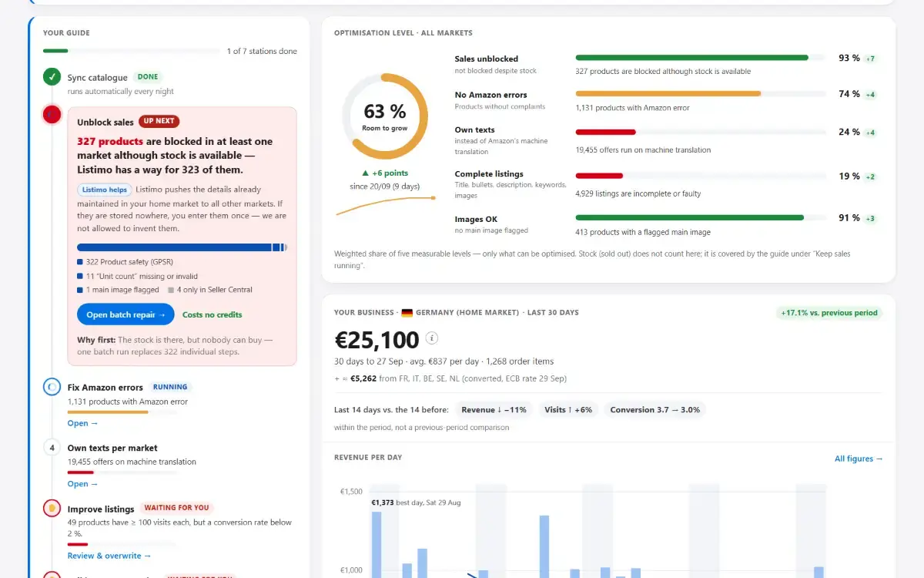Viewport: 924px width, 578px height.
Task: Open the Own texts per market link
Action: [x=82, y=484]
